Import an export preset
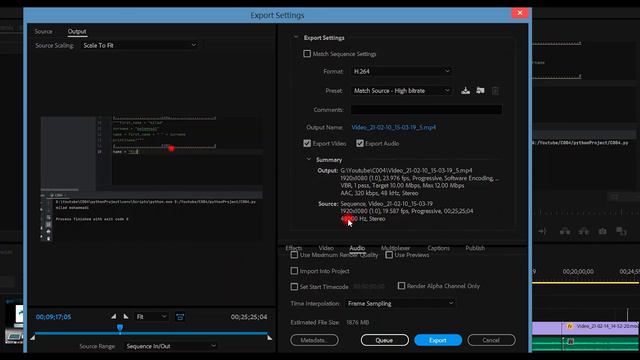 480,91
